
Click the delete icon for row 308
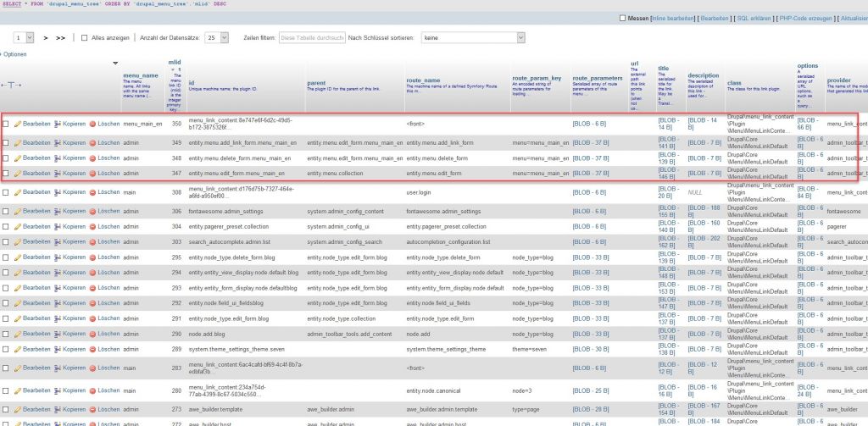coord(93,192)
